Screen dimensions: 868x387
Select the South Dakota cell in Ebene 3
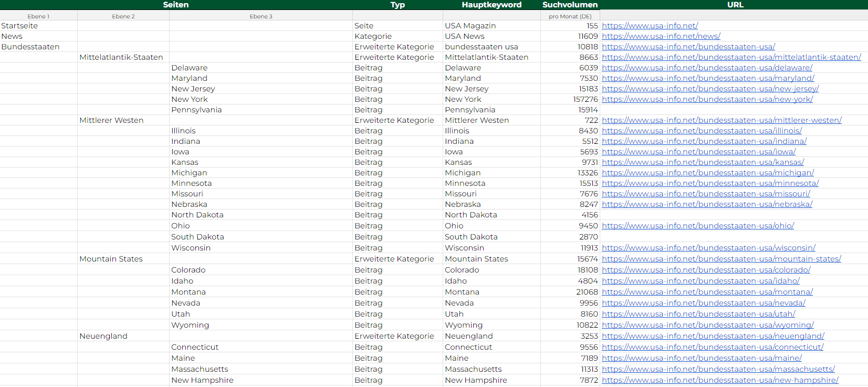261,237
